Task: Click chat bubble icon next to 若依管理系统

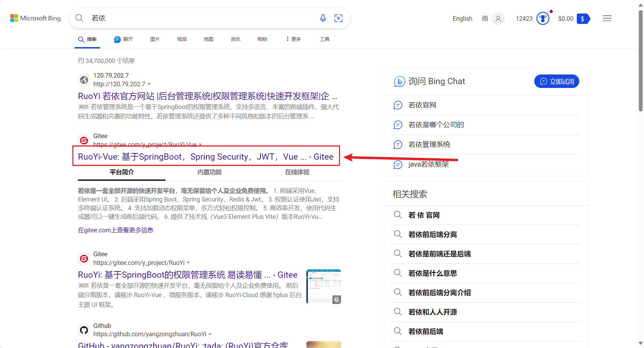Action: tap(398, 144)
